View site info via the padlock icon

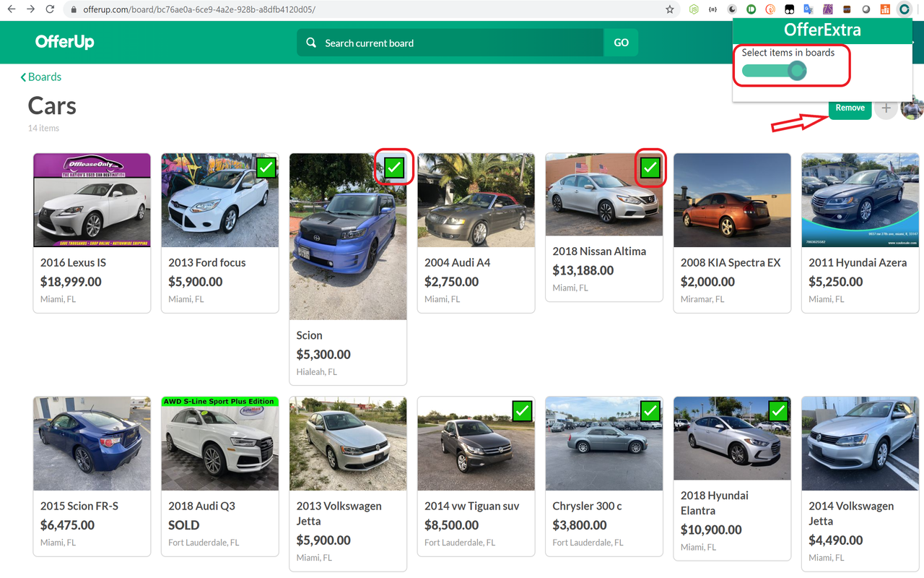click(x=74, y=9)
